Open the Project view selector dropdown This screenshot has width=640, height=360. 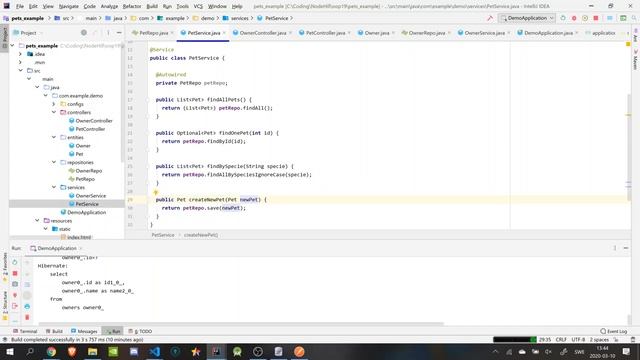[29, 33]
